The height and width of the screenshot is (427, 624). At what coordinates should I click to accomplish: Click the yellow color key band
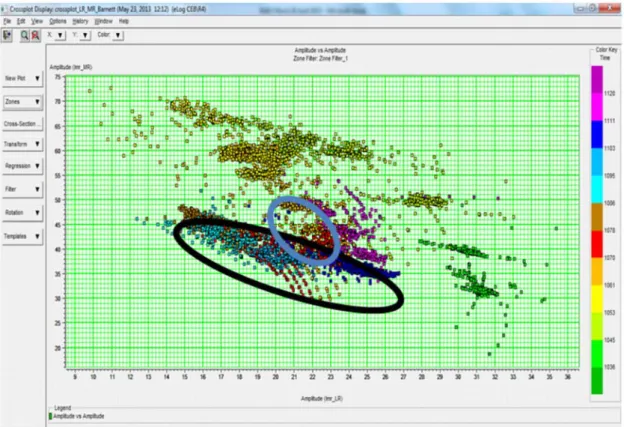[x=597, y=299]
